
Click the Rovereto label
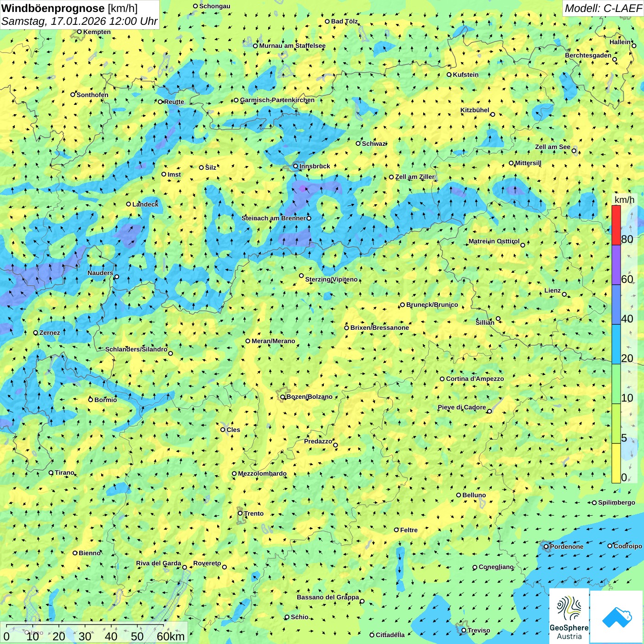207,563
